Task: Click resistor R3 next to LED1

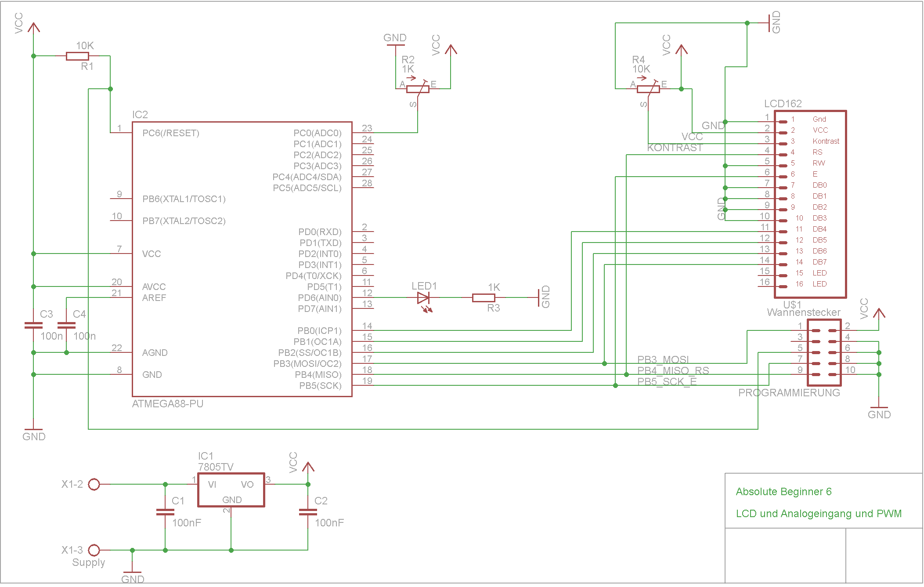Action: [484, 298]
